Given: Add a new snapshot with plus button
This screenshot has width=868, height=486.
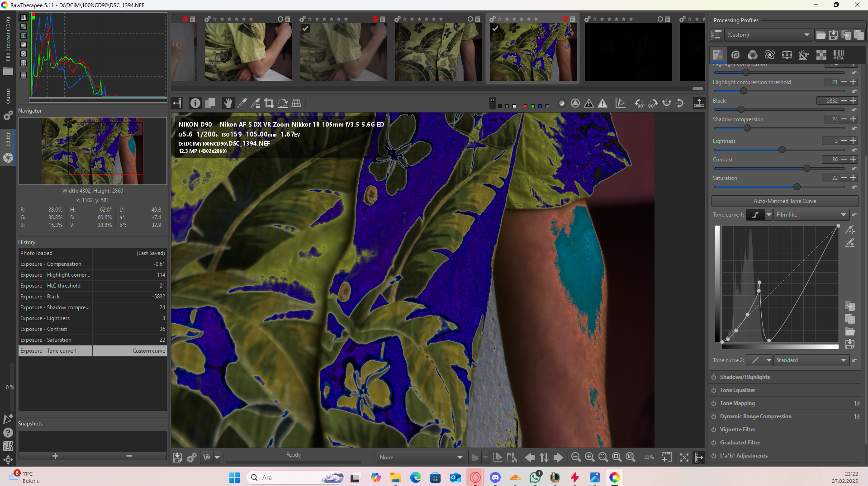Looking at the screenshot, I should click(55, 456).
